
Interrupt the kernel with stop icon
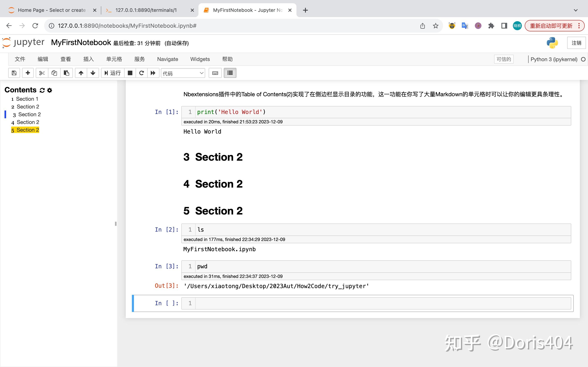point(130,73)
